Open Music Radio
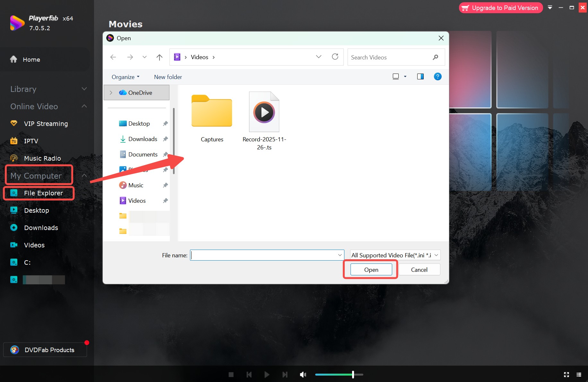This screenshot has height=382, width=588. click(x=42, y=158)
